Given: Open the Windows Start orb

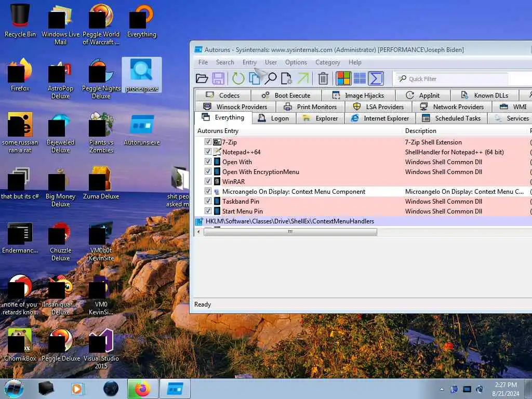Looking at the screenshot, I should point(14,389).
